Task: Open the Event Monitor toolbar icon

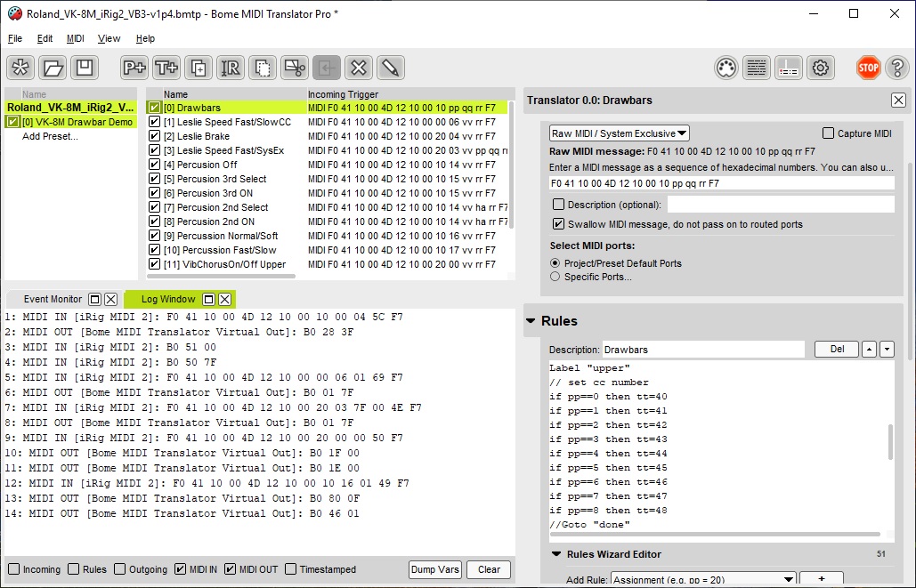Action: [789, 68]
